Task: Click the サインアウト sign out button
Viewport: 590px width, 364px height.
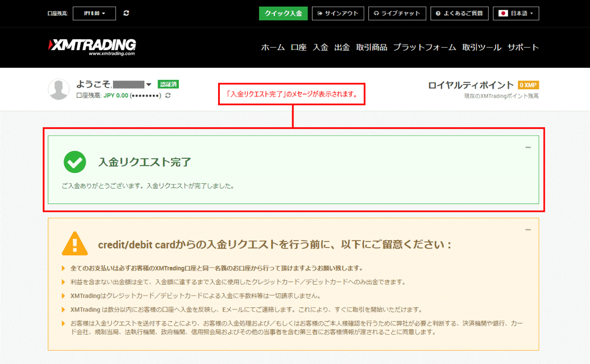Action: pyautogui.click(x=338, y=13)
